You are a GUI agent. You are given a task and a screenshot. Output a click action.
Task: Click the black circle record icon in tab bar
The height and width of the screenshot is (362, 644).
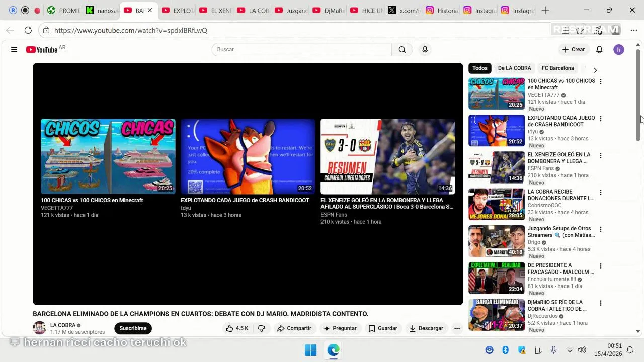tap(25, 10)
